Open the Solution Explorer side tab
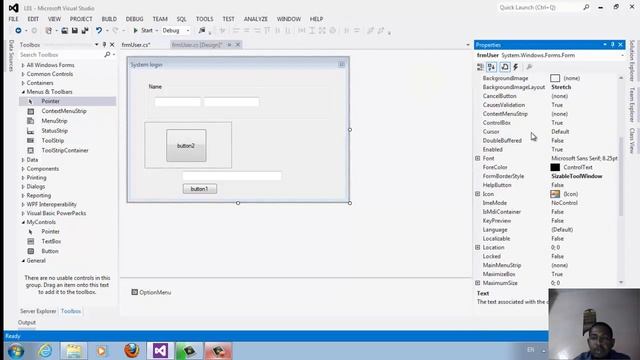Image resolution: width=640 pixels, height=360 pixels. click(x=632, y=60)
